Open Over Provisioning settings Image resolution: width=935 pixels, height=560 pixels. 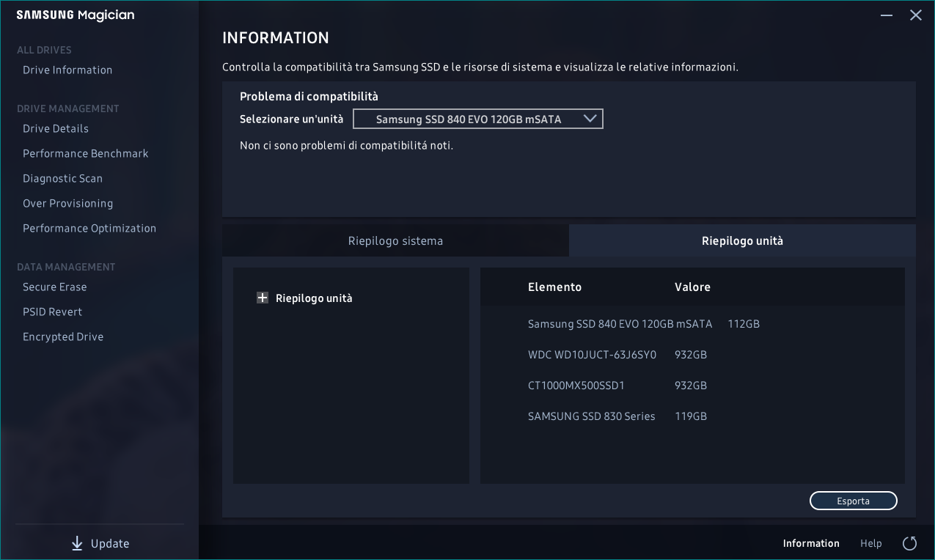click(x=67, y=203)
